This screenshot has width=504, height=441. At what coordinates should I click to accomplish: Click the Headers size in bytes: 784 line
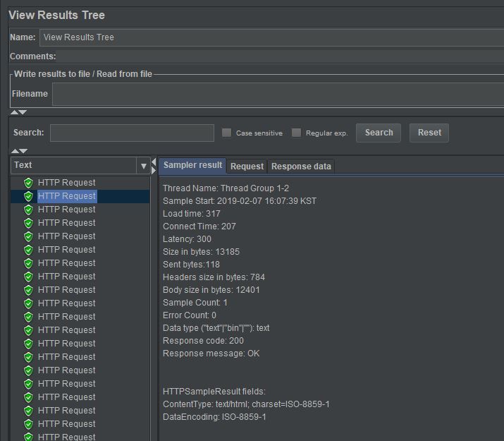coord(214,277)
